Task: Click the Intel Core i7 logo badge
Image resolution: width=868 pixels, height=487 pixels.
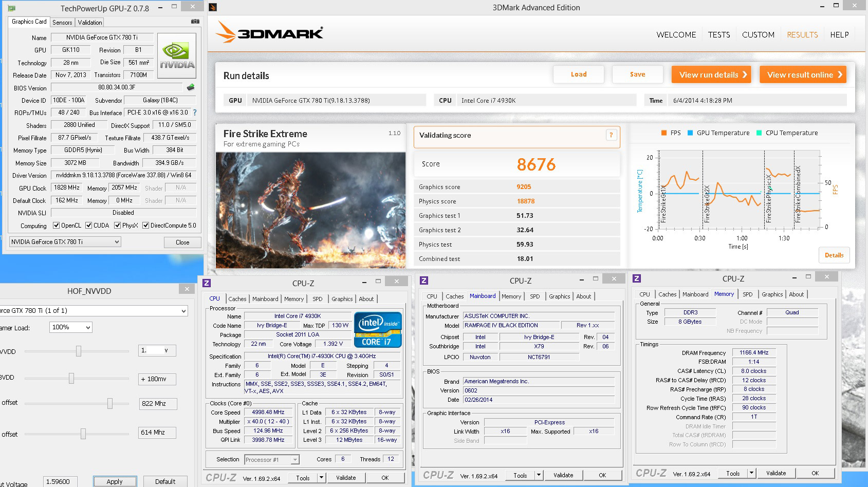Action: (378, 329)
